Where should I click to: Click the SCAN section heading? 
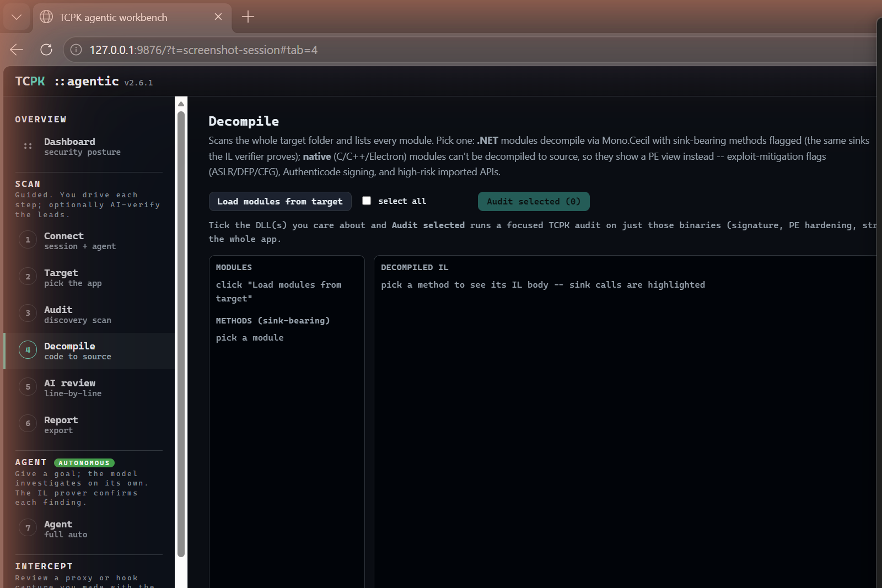pos(28,184)
